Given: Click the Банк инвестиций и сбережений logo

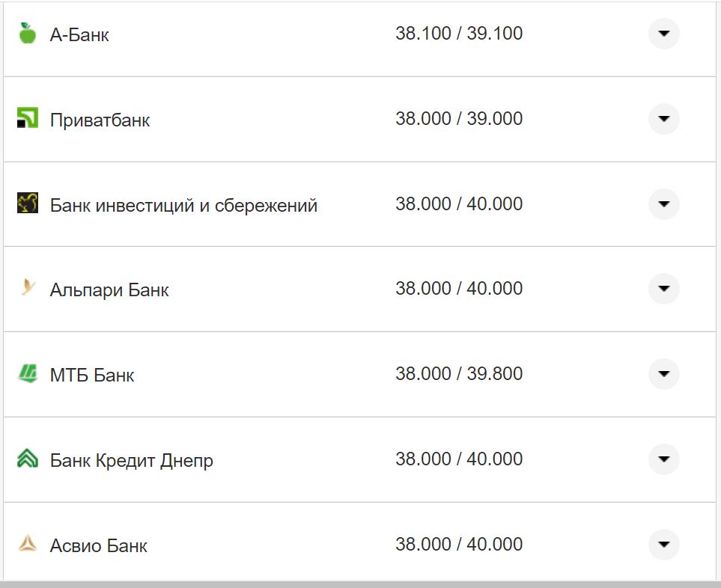Looking at the screenshot, I should 28,203.
